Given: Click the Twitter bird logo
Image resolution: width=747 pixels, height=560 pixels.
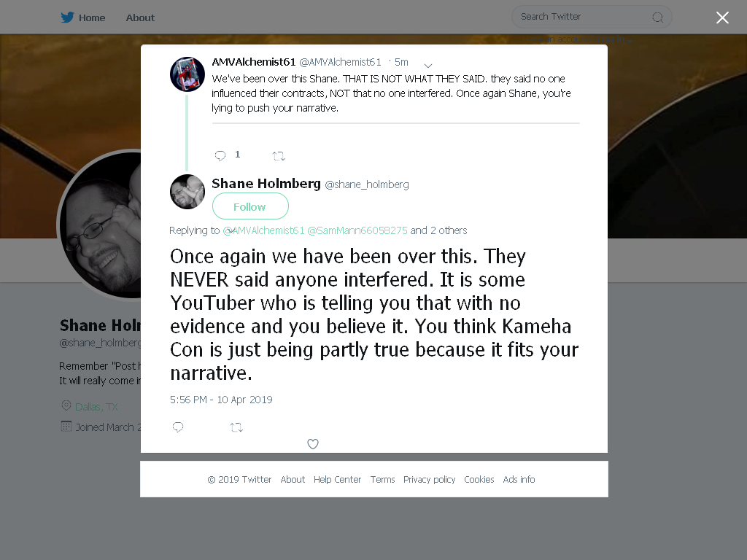Looking at the screenshot, I should coord(67,17).
